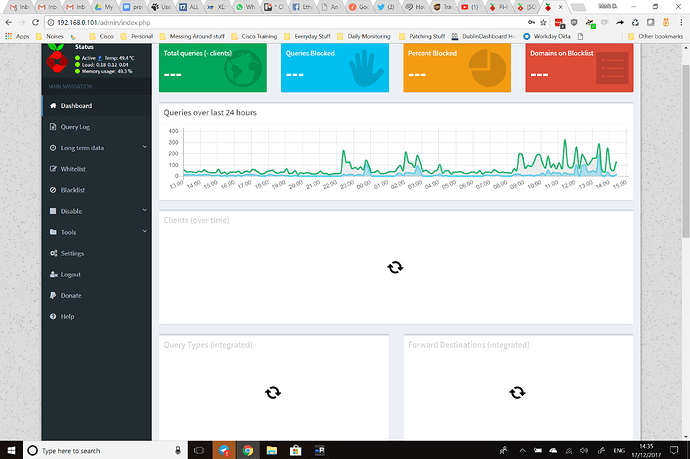Open the Apps bookmarks shortcut
Viewport: 690px width, 459px height.
click(x=17, y=37)
